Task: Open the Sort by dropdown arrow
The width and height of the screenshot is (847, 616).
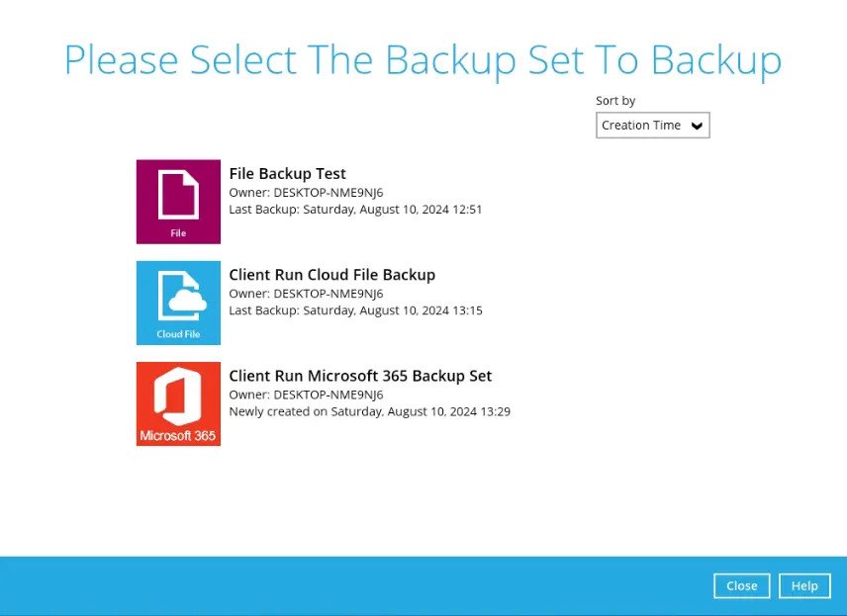Action: click(x=697, y=126)
